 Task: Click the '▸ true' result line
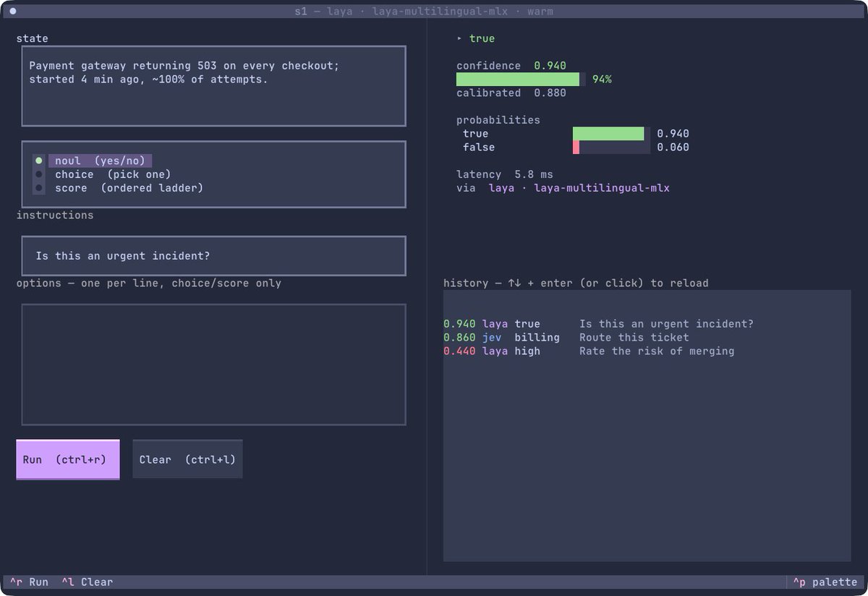(476, 38)
